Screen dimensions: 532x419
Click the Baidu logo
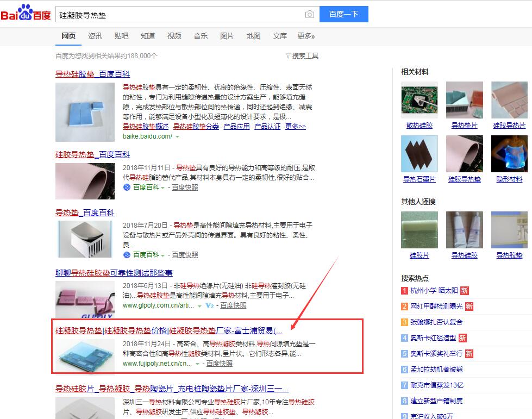[26, 14]
